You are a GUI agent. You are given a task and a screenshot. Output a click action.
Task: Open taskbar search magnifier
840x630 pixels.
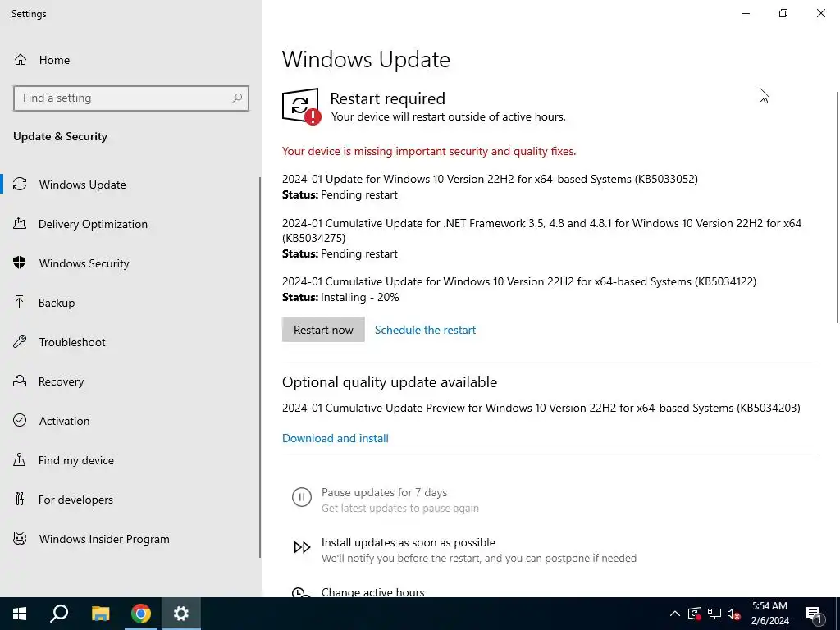click(x=59, y=614)
